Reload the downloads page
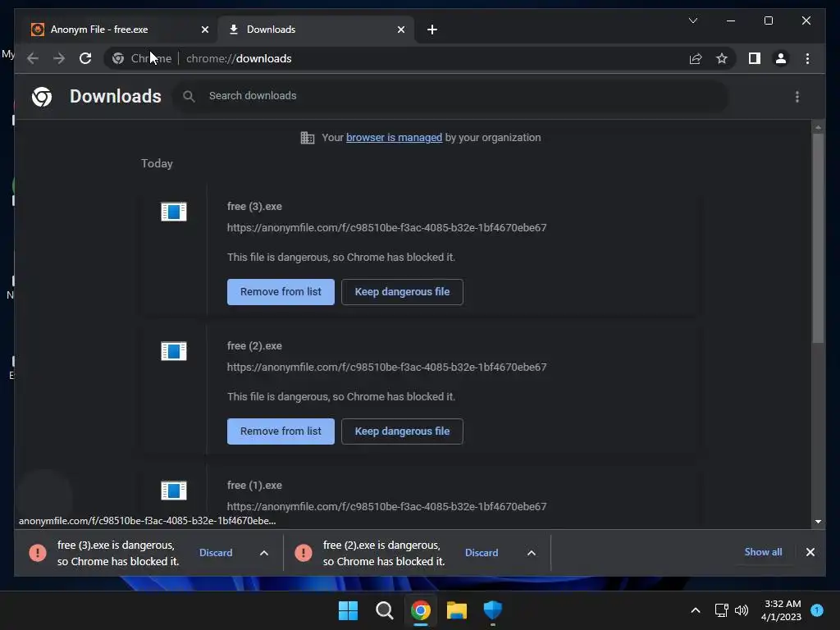The width and height of the screenshot is (840, 630). 85,58
